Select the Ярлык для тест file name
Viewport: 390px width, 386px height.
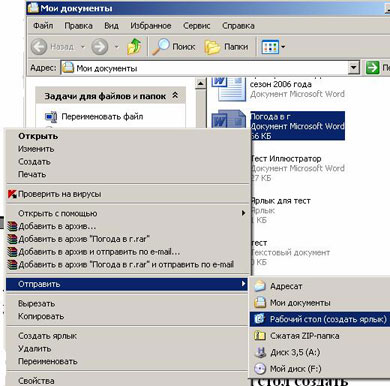coord(281,201)
